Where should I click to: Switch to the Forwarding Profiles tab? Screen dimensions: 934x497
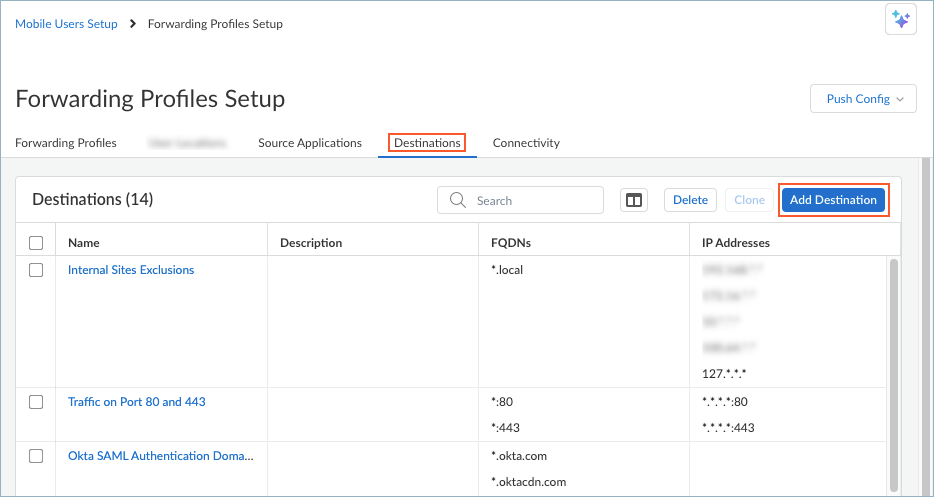point(66,143)
